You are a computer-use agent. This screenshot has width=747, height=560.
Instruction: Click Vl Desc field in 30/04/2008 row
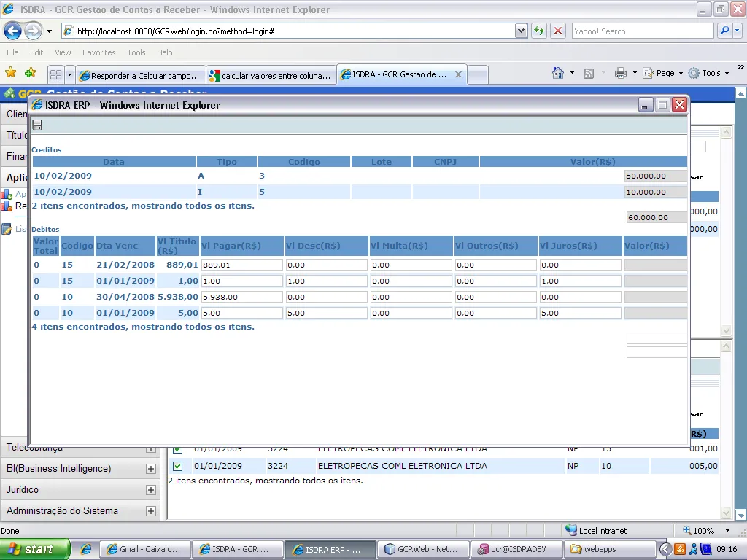tap(326, 297)
